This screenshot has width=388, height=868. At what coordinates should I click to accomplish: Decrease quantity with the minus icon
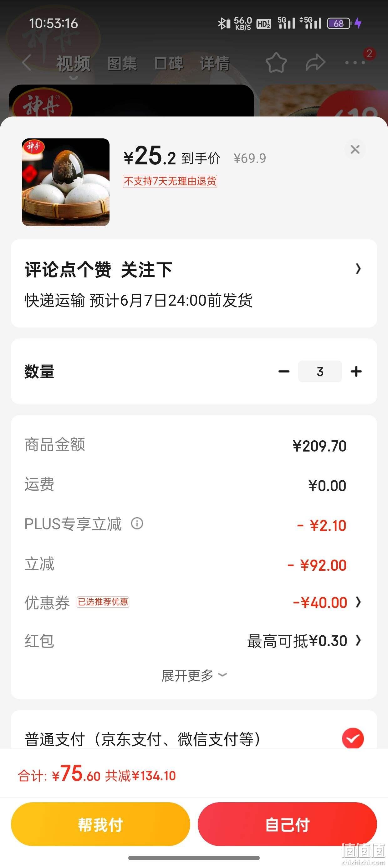coord(284,371)
